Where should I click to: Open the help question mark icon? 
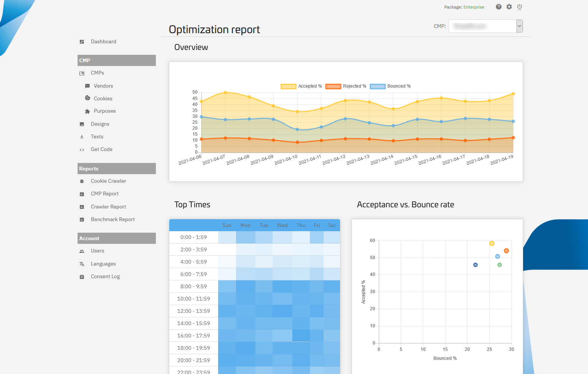pyautogui.click(x=499, y=7)
